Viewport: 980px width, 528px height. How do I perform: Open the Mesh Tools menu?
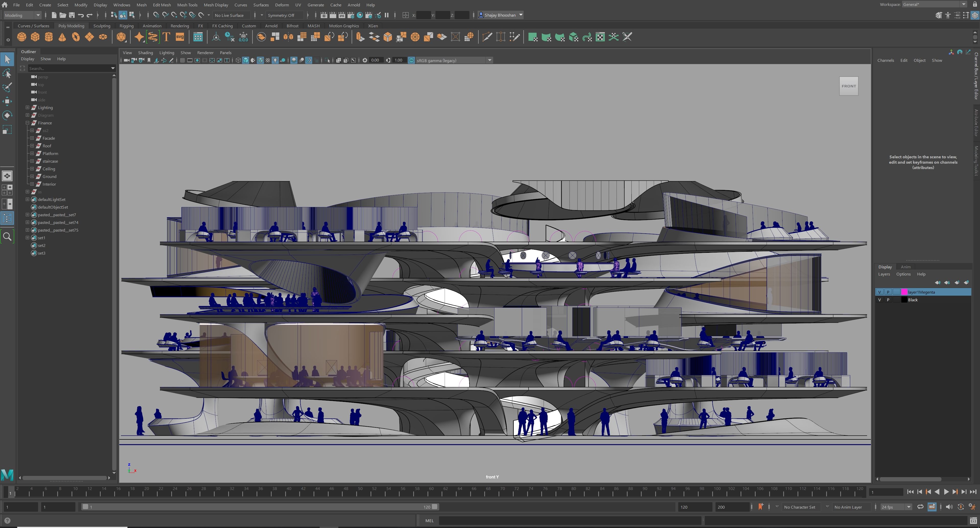187,5
